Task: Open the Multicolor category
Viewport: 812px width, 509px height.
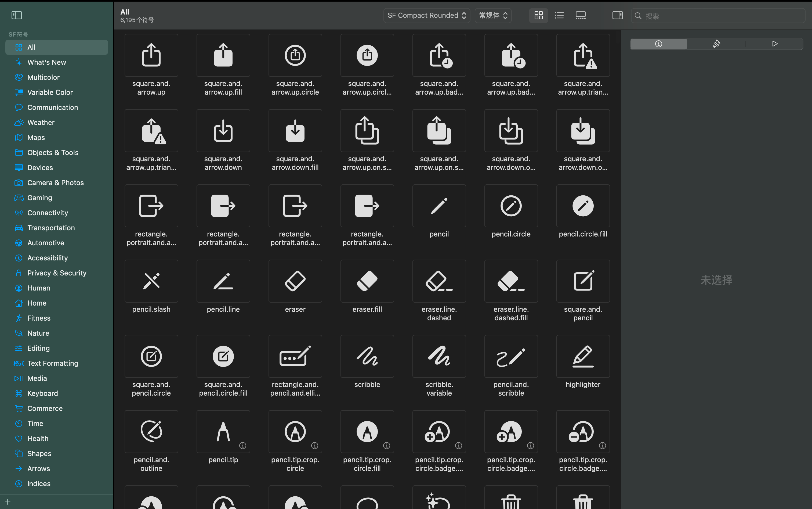Action: (56, 77)
